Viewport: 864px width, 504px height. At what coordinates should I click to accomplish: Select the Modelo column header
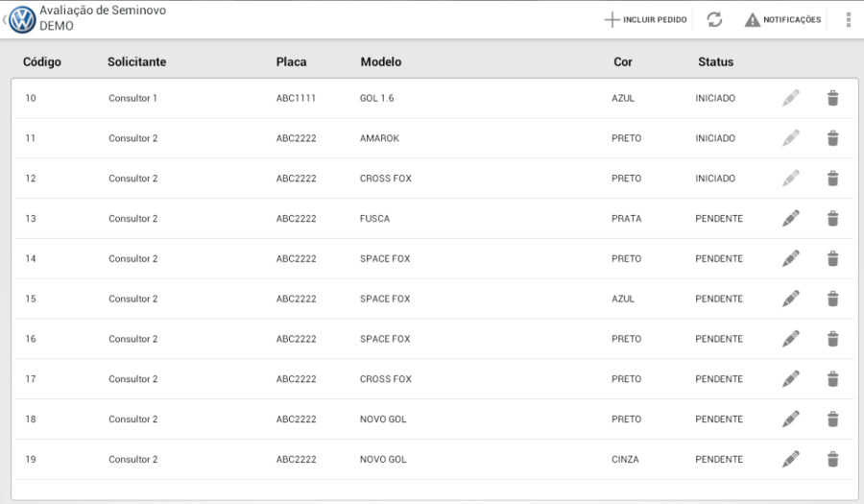coord(381,62)
